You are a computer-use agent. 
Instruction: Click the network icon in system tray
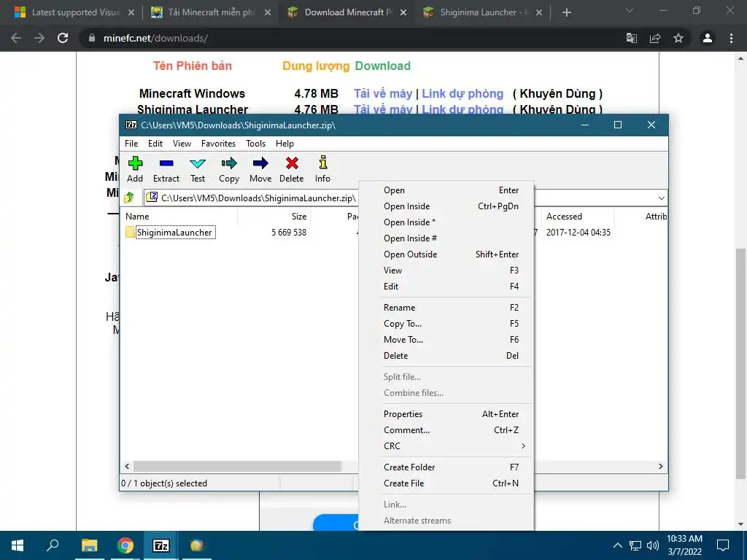coord(635,545)
